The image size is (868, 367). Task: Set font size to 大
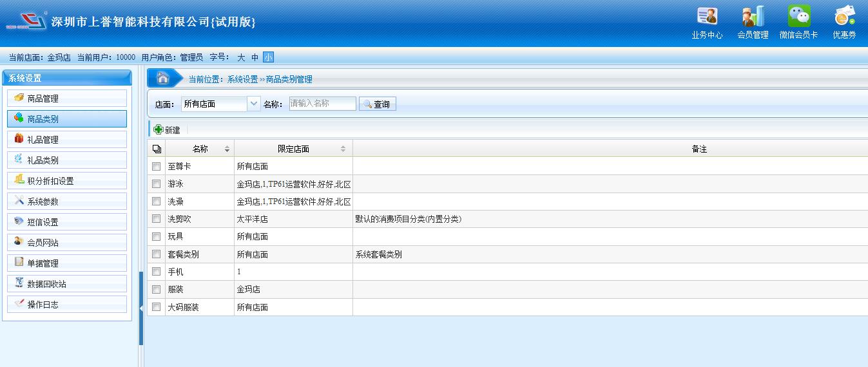click(241, 57)
